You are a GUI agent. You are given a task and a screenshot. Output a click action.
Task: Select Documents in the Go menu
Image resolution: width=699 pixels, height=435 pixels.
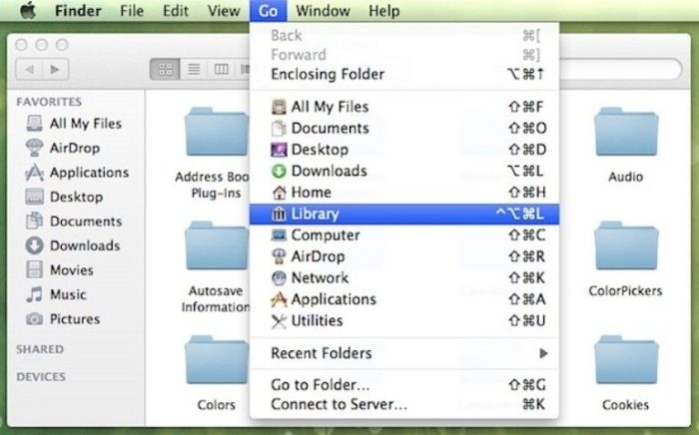[404, 128]
